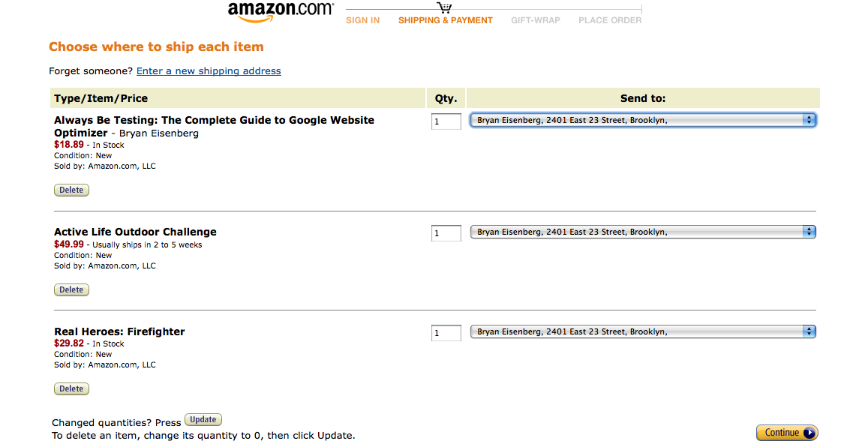Delete the Real Heroes: Firefighter item
Viewport: 868px width, 447px height.
click(x=71, y=388)
